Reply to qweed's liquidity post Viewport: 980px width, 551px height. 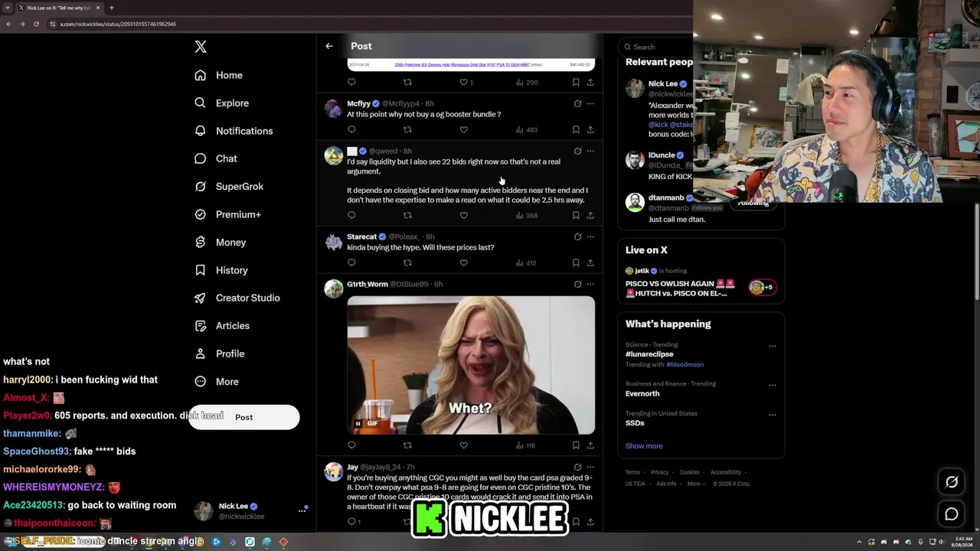[x=351, y=216]
